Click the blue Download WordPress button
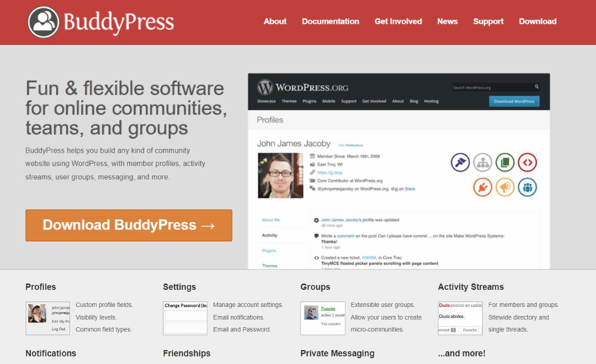This screenshot has width=596, height=364. (x=514, y=101)
